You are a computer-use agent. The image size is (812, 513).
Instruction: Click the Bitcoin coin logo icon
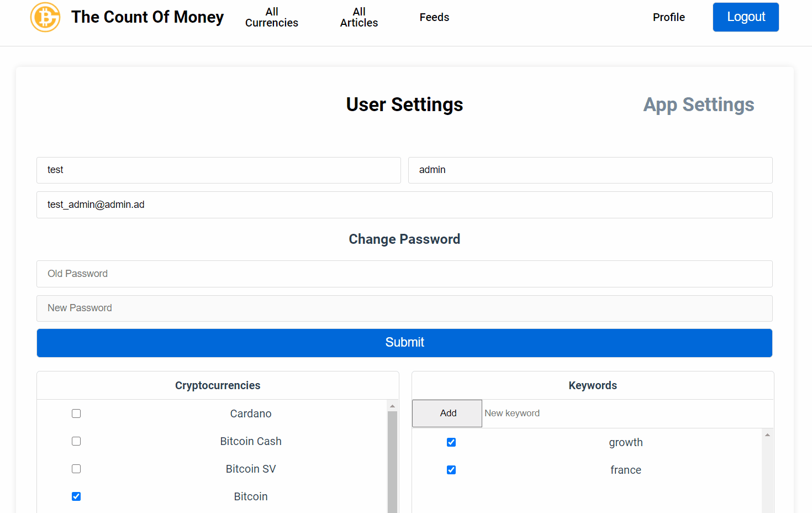(x=45, y=17)
